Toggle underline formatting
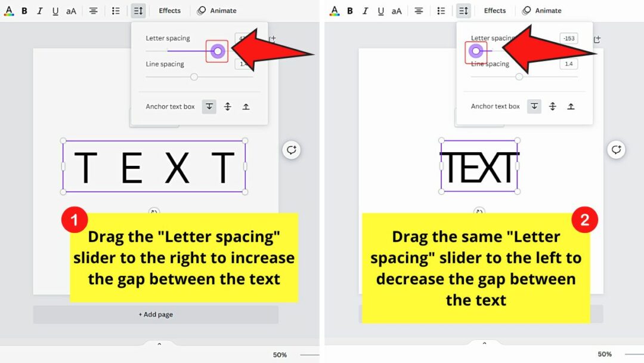Screen dimensions: 644x363 tap(55, 10)
